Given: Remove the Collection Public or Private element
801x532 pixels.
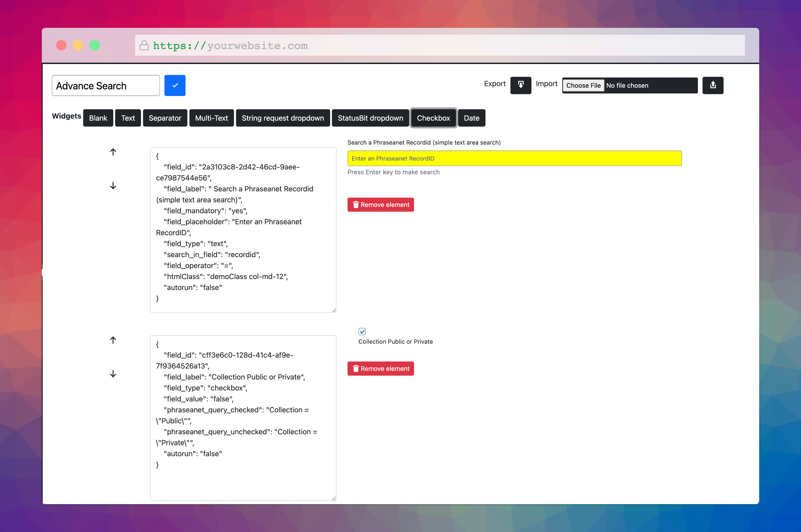Looking at the screenshot, I should pos(381,368).
